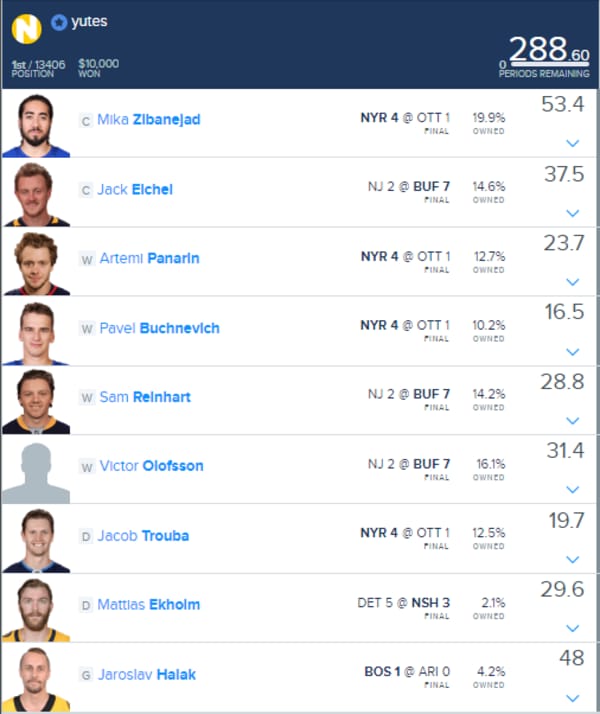Expand Mika Zibanejad's scoring details chevron
The height and width of the screenshot is (714, 600).
click(x=572, y=143)
